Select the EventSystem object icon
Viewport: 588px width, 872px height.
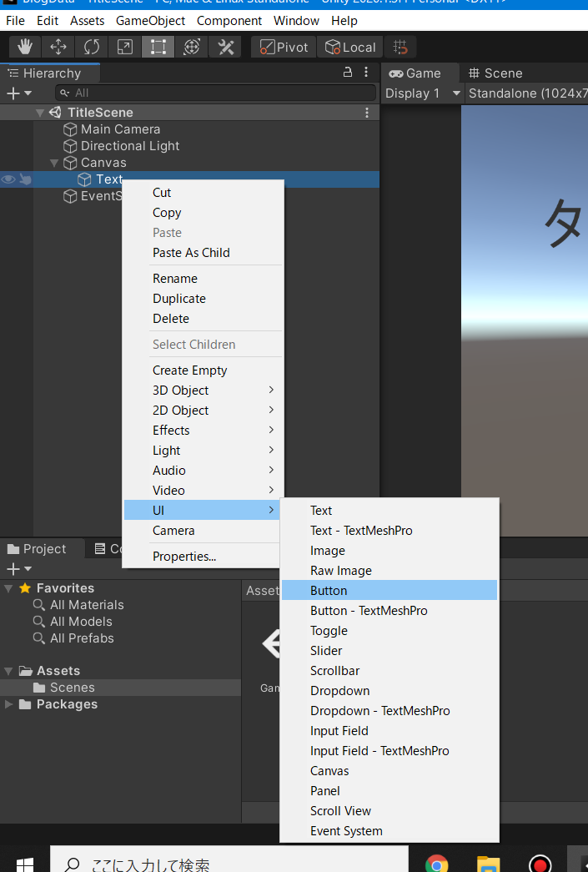(70, 196)
